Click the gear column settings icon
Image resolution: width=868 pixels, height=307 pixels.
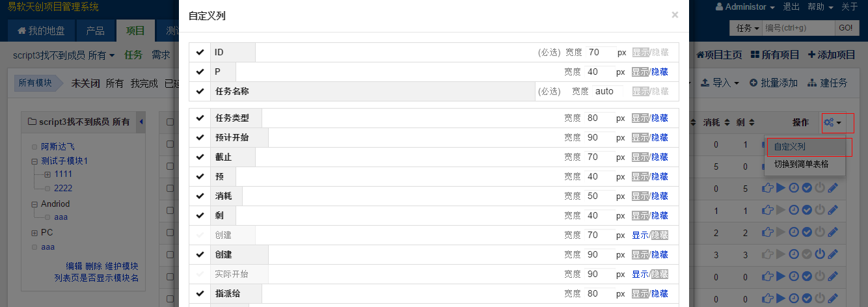[829, 122]
